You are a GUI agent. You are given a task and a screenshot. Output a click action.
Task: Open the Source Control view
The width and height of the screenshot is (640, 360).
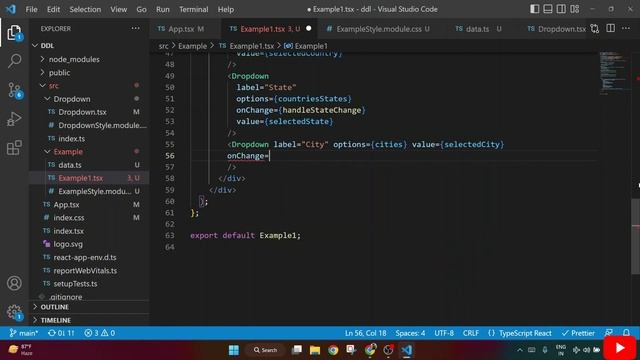[14, 90]
